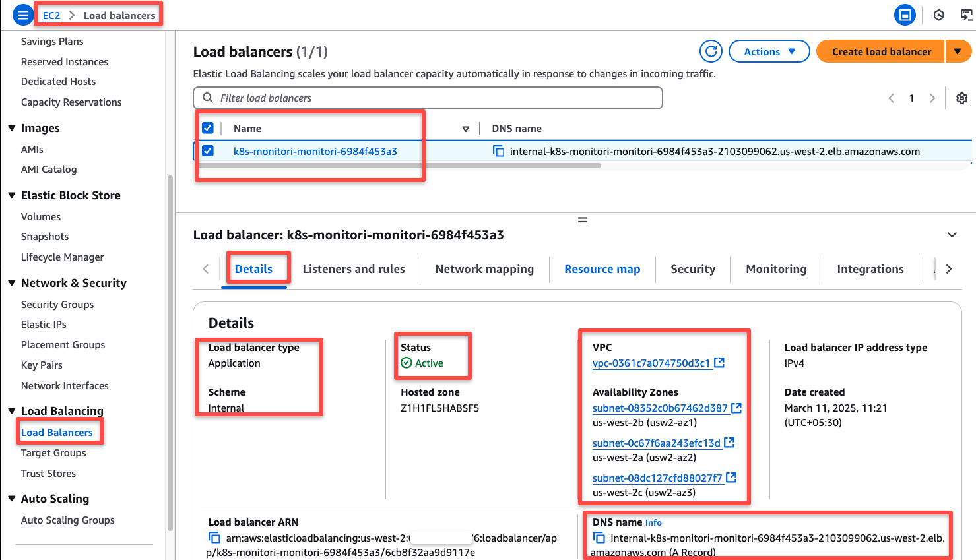Screen dimensions: 976x560
Task: Open subnet-08dc127cfd88027f7 link
Action: (657, 478)
